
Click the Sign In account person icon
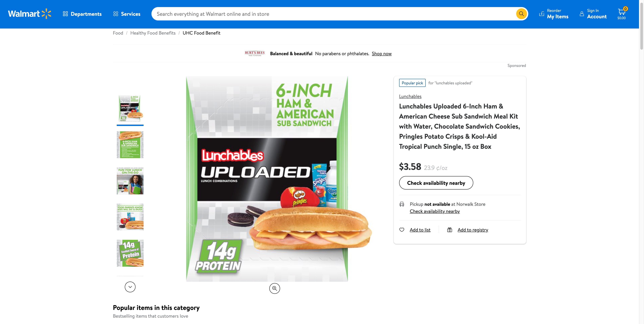[582, 14]
